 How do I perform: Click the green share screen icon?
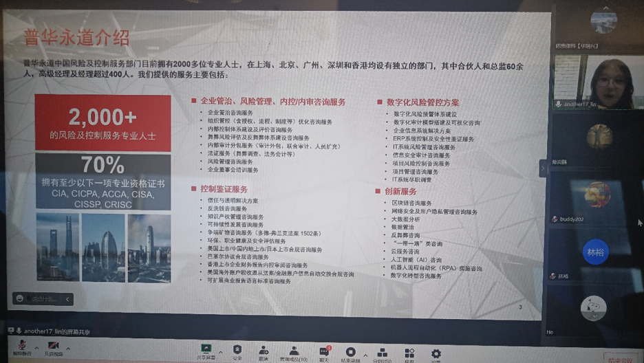[206, 349]
